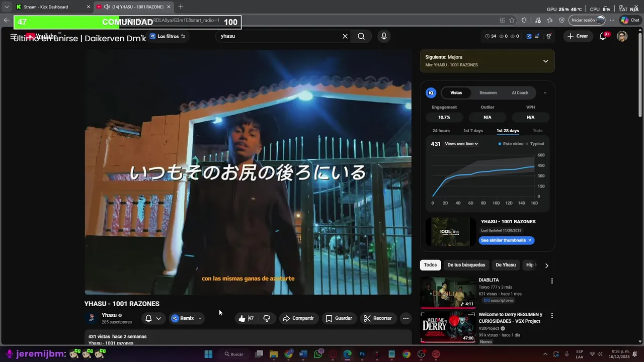Click the Crear button

point(578,36)
